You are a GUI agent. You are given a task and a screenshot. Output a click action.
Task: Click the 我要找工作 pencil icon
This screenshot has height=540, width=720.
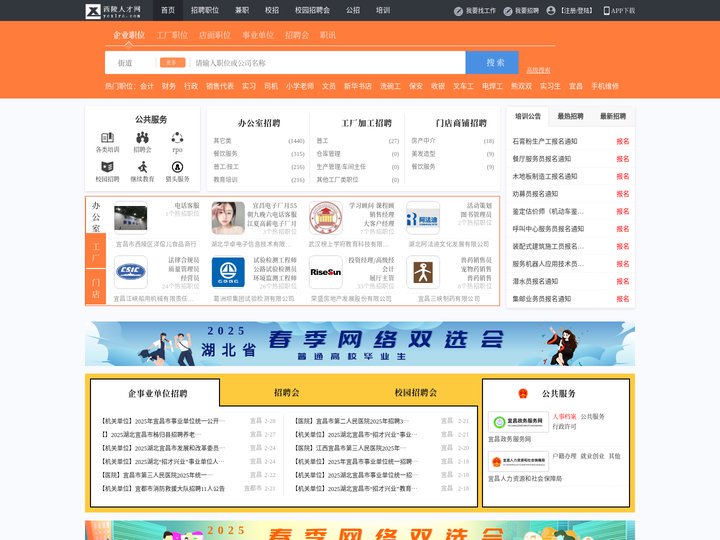tap(458, 11)
